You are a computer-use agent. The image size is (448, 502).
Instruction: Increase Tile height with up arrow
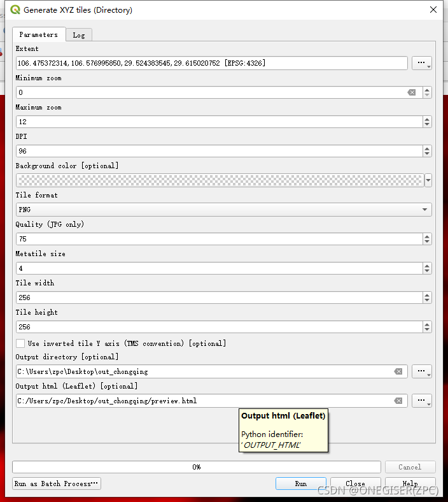427,324
